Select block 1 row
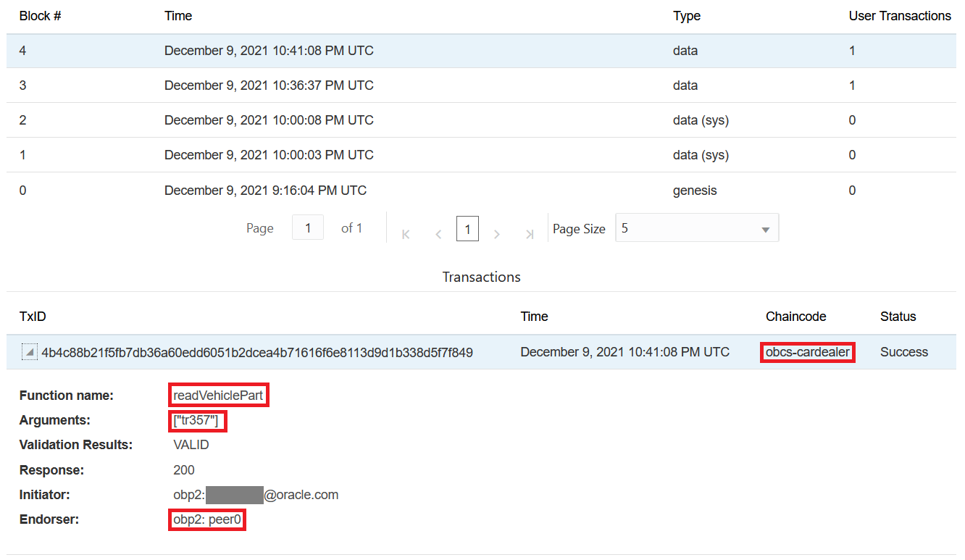Viewport: 965px width, 560px height. [481, 155]
